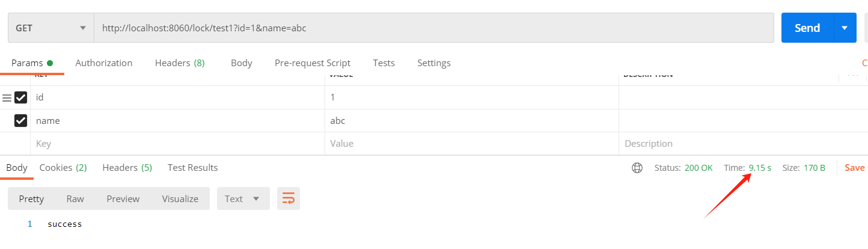The width and height of the screenshot is (868, 249).
Task: Switch response view to Raw
Action: [75, 198]
